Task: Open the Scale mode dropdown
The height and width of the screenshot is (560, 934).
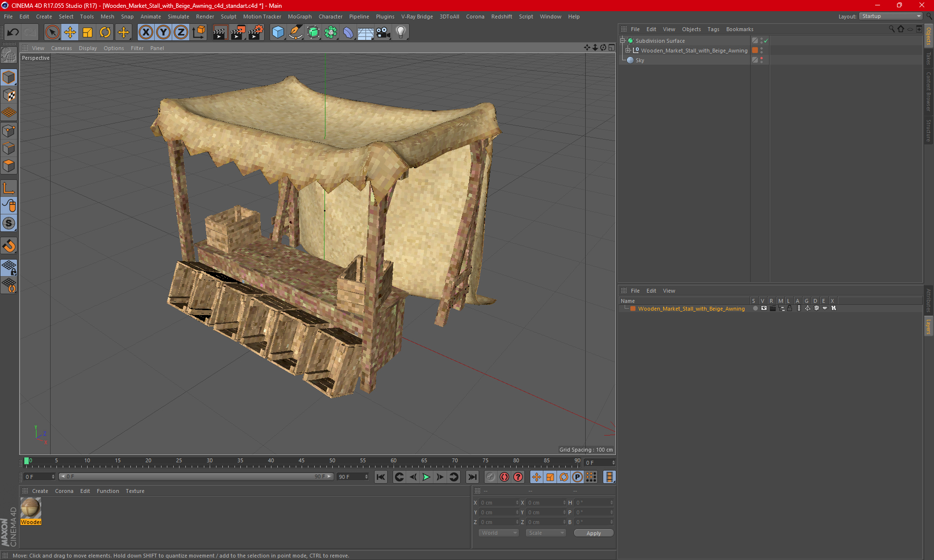Action: (x=546, y=533)
